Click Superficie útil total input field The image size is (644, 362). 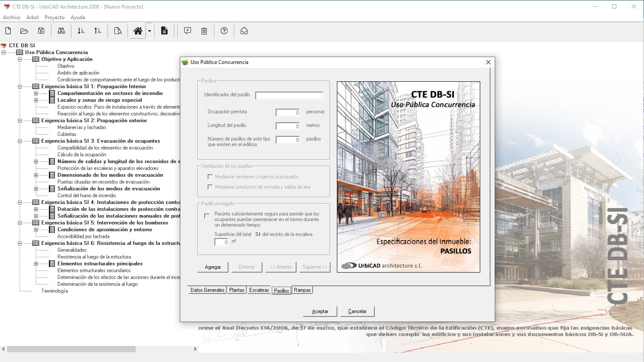221,242
